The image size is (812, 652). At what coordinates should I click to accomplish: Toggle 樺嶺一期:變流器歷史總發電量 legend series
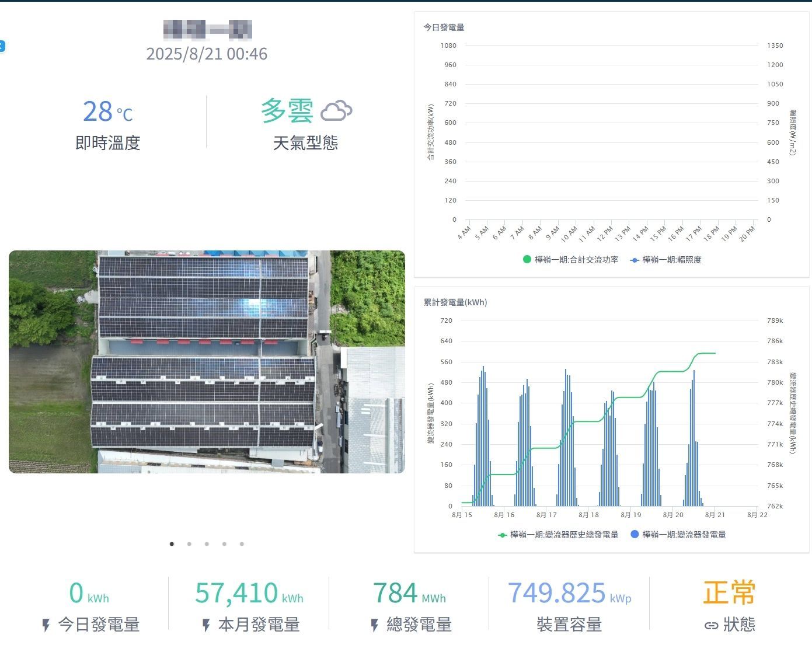pyautogui.click(x=557, y=535)
